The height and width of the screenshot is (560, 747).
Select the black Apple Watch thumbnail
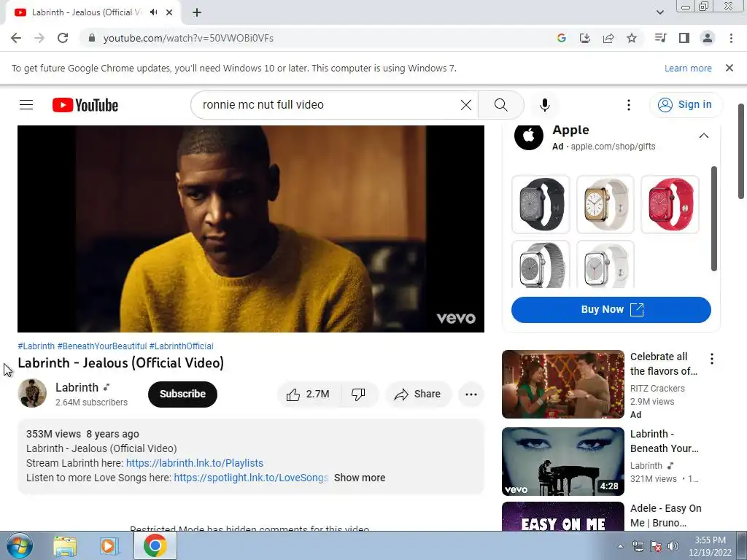(x=541, y=204)
